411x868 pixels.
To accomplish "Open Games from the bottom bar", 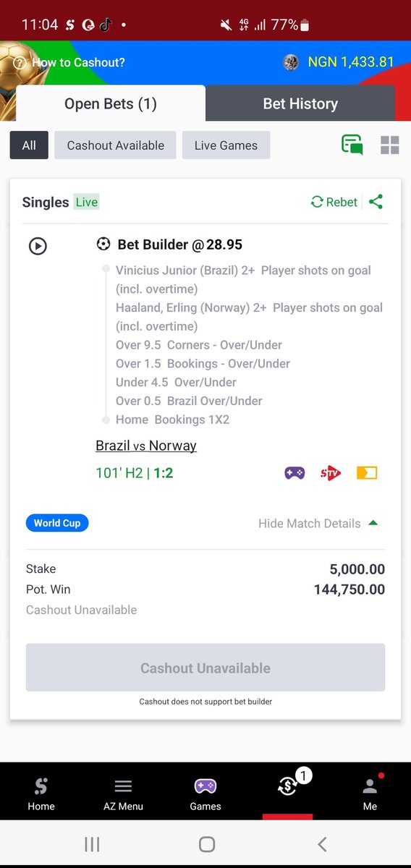I will coord(205,793).
